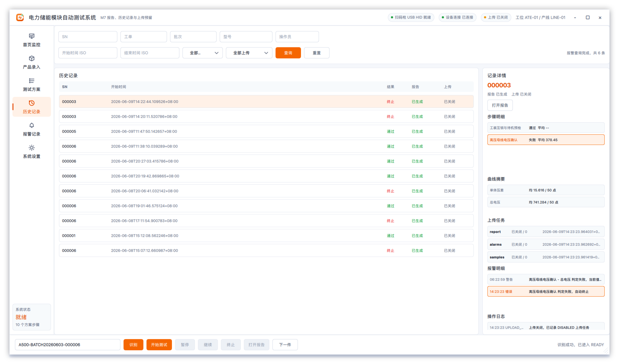619x364 pixels.
Task: Click 打开报告 in the bottom bar
Action: pos(257,345)
